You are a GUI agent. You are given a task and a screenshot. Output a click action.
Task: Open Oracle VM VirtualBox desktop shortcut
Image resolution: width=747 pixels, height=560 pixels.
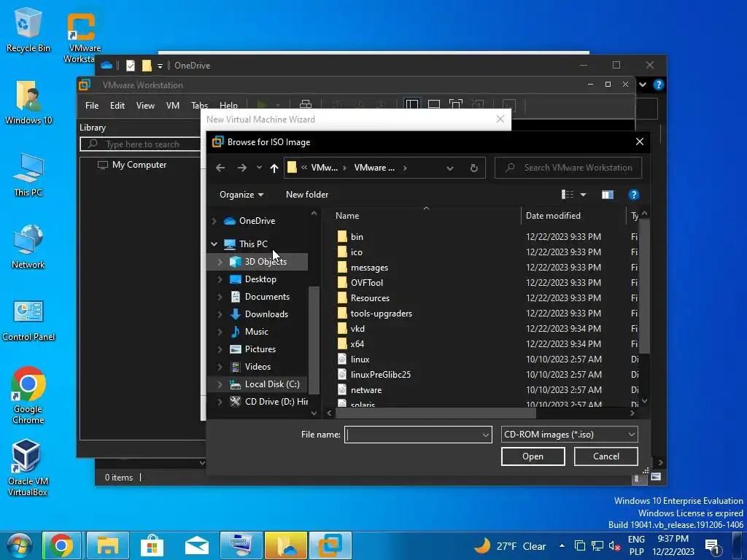point(27,467)
